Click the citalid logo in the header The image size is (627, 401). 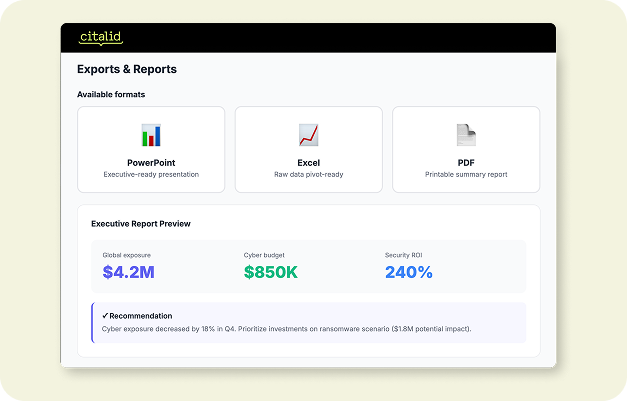pyautogui.click(x=101, y=38)
